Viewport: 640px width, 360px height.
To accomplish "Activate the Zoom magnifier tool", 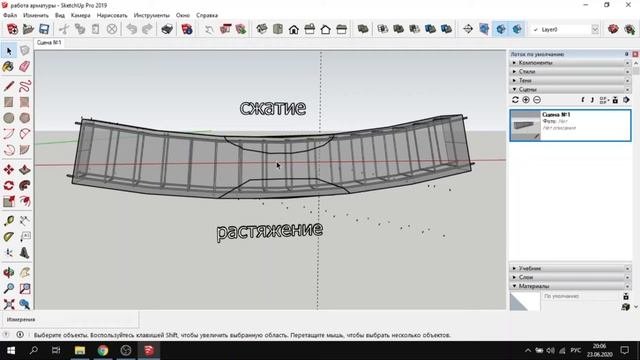I will point(9,288).
